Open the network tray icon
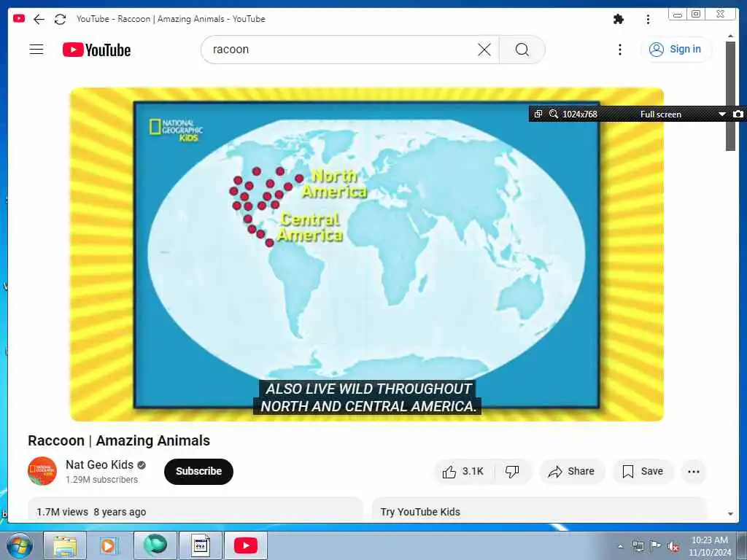The height and width of the screenshot is (560, 747). (x=638, y=546)
